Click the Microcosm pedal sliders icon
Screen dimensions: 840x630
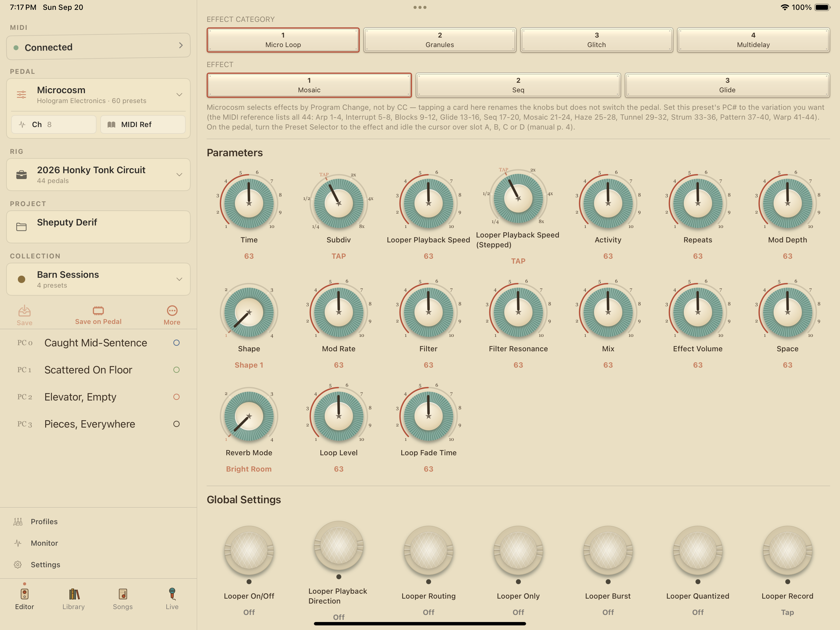click(22, 95)
